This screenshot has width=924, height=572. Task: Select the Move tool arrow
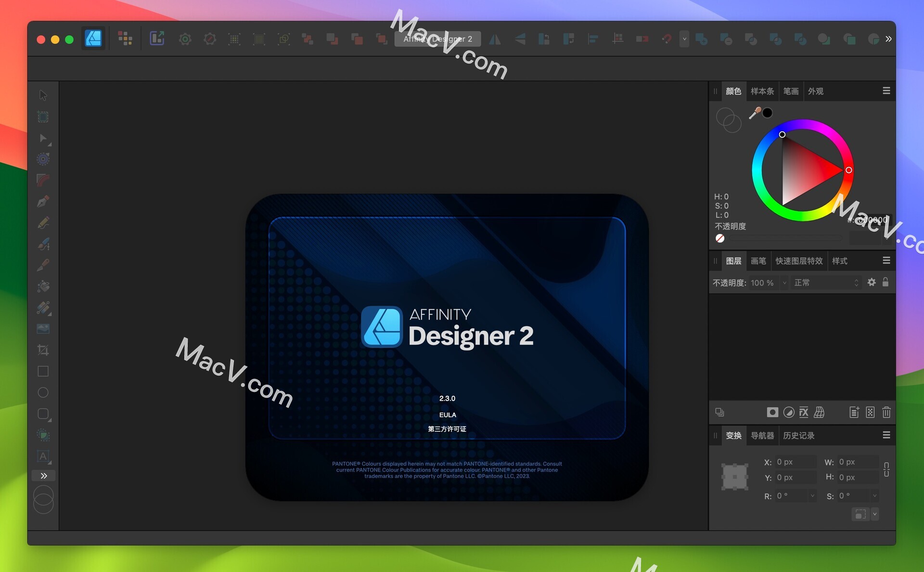[x=43, y=95]
